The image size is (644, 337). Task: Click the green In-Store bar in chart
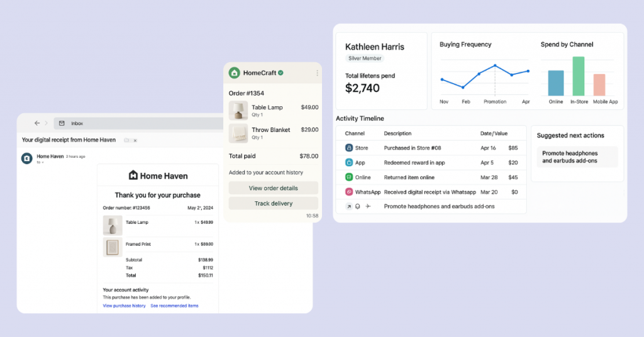click(578, 76)
